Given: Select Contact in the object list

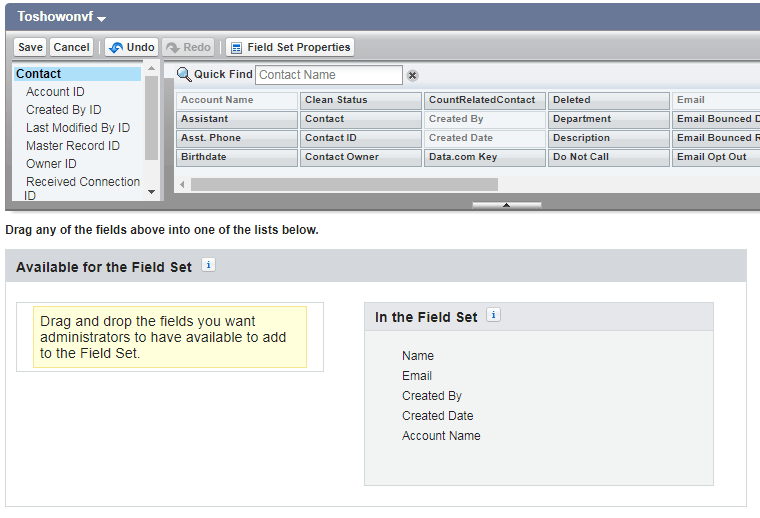Looking at the screenshot, I should [x=39, y=74].
